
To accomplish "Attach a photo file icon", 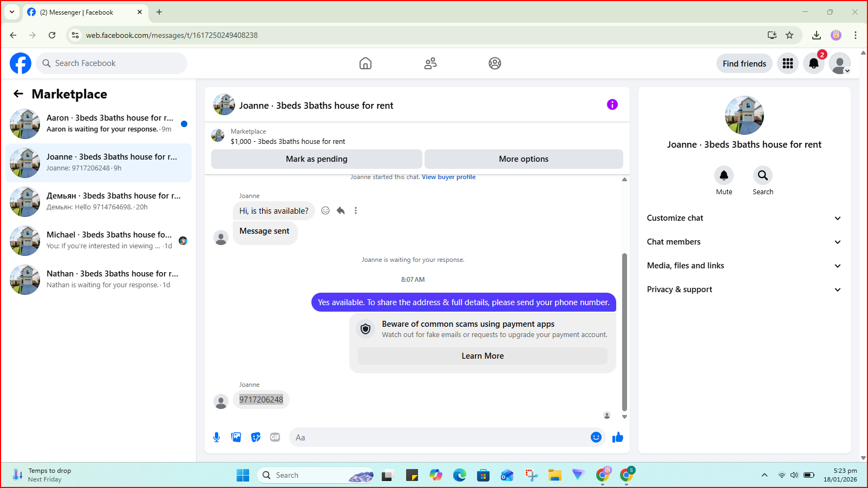I will pyautogui.click(x=236, y=437).
